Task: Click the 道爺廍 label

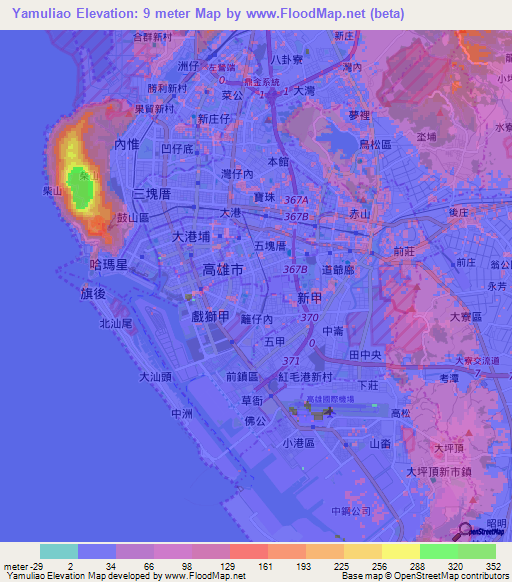Action: [x=338, y=269]
